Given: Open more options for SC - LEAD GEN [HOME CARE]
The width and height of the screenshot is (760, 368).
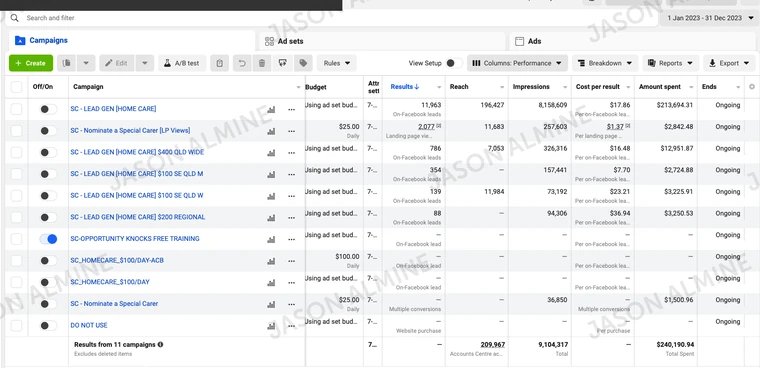Looking at the screenshot, I should 291,110.
